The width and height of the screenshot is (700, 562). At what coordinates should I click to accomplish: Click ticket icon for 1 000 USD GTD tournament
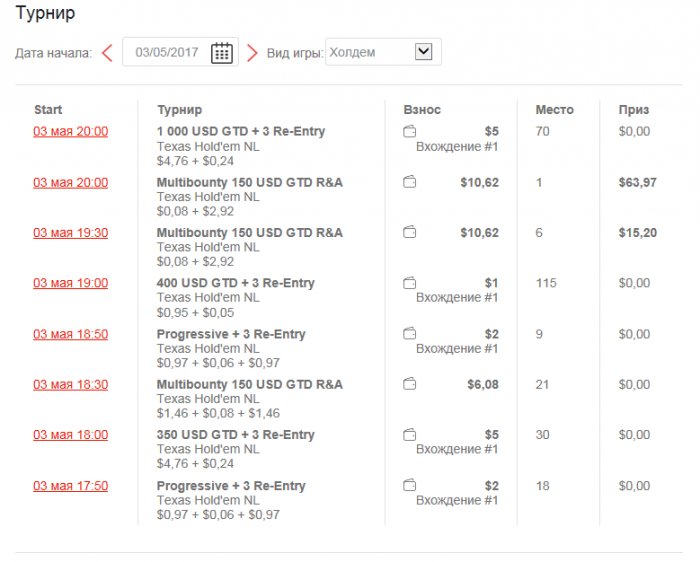tap(409, 132)
